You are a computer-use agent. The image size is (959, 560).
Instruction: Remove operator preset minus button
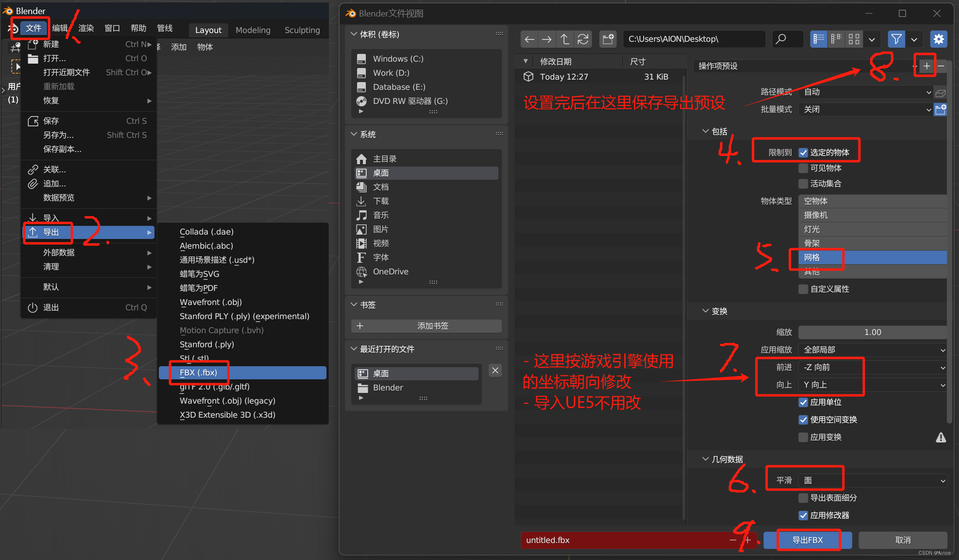pos(941,66)
